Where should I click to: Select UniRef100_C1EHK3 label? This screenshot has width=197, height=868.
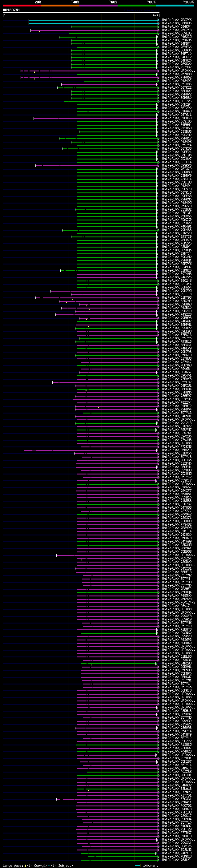(177, 118)
